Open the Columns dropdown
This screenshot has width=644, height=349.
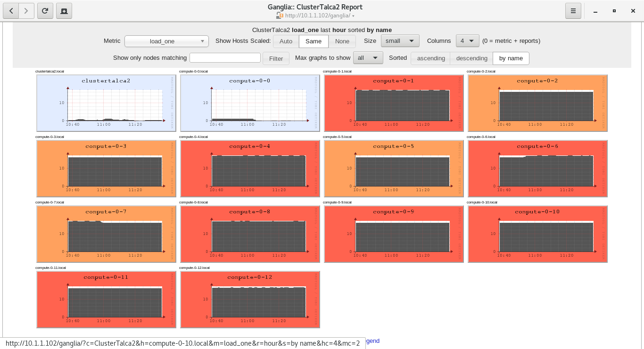(467, 41)
